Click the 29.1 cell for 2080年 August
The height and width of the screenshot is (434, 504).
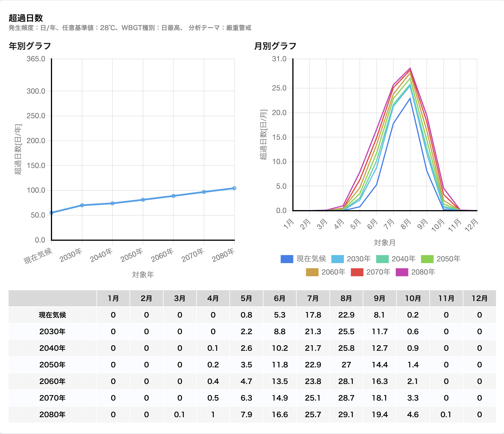[x=346, y=415]
